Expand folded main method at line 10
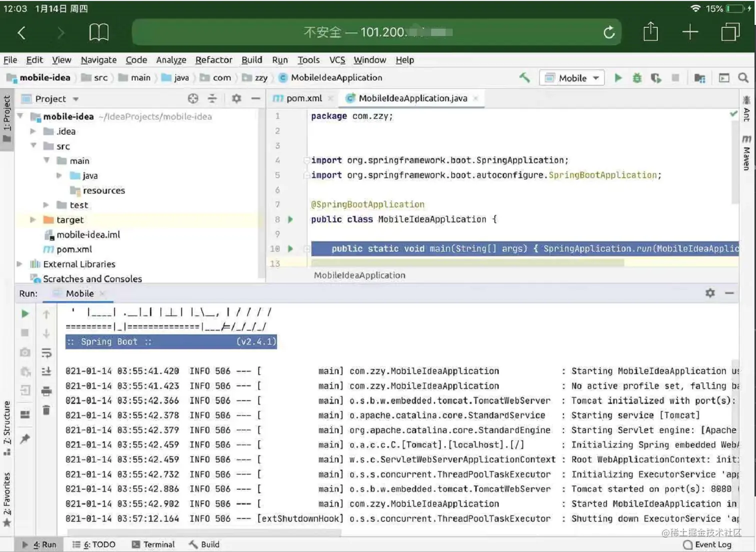 (307, 248)
